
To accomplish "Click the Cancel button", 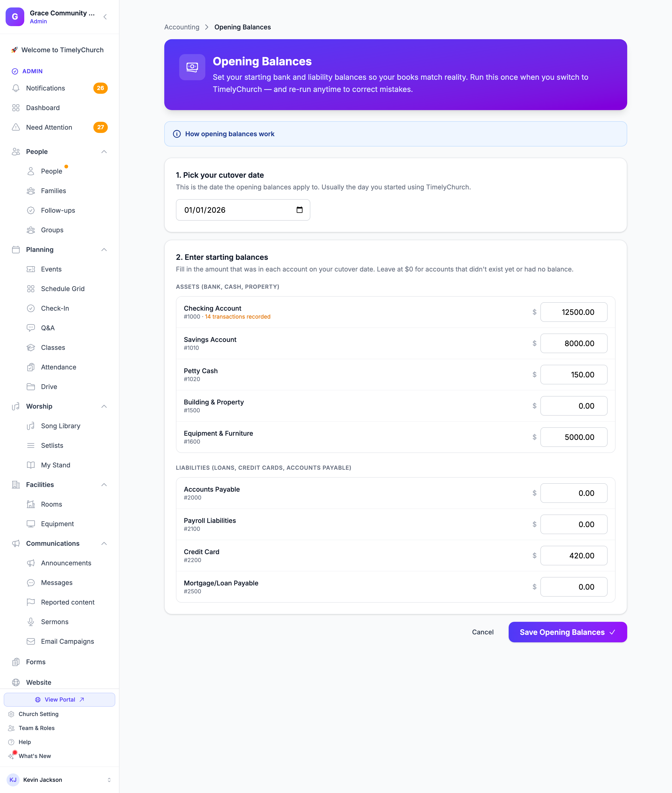I will (x=483, y=632).
